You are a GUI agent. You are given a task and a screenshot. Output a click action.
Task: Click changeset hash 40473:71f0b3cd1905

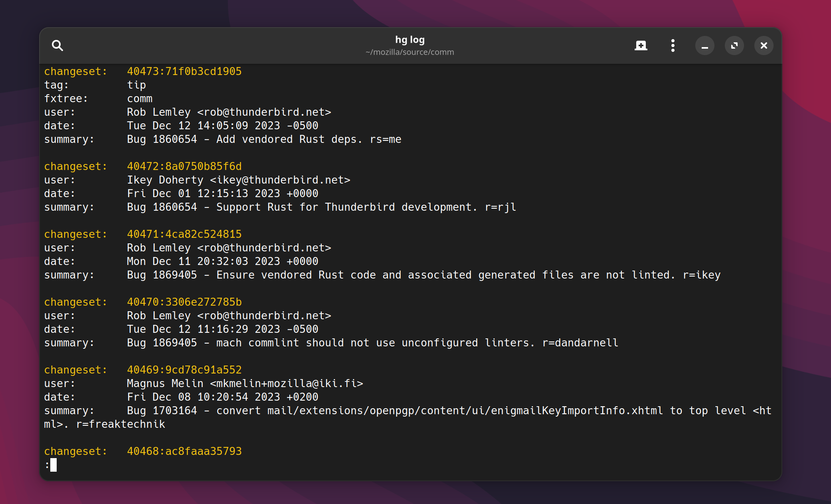(x=184, y=71)
